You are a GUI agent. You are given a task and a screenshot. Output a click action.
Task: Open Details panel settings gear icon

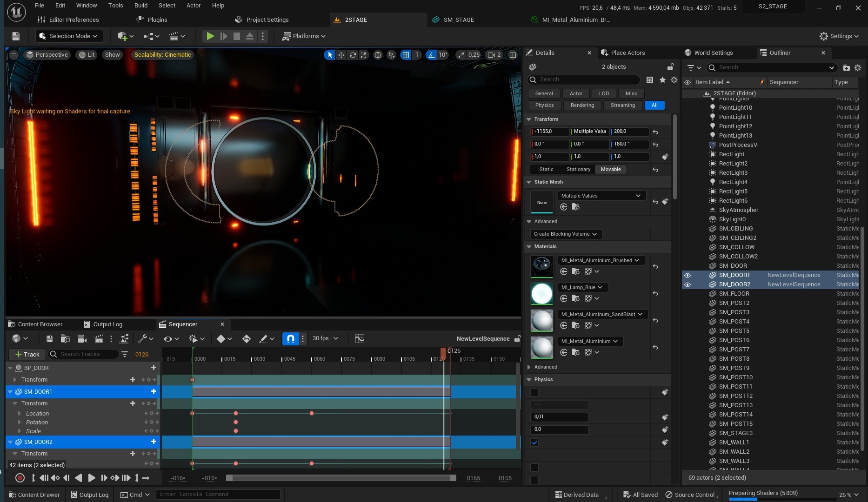[674, 80]
